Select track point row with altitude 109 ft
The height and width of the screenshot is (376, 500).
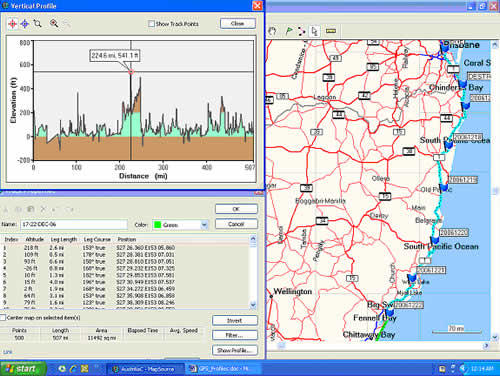(125, 255)
